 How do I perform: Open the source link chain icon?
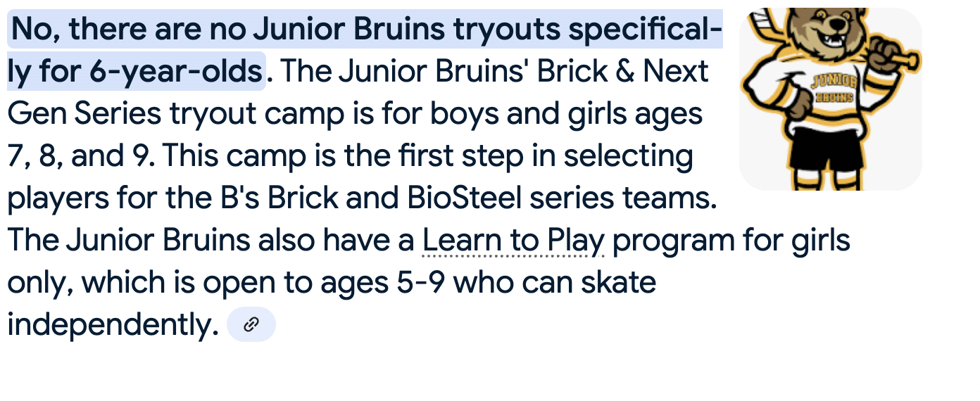pyautogui.click(x=251, y=324)
